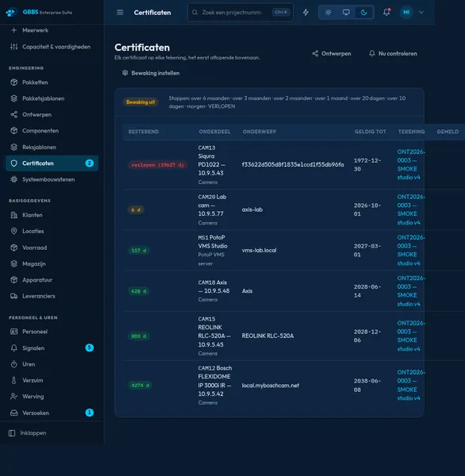
Task: Click the Certificaten badge showing 2
Action: [90, 163]
